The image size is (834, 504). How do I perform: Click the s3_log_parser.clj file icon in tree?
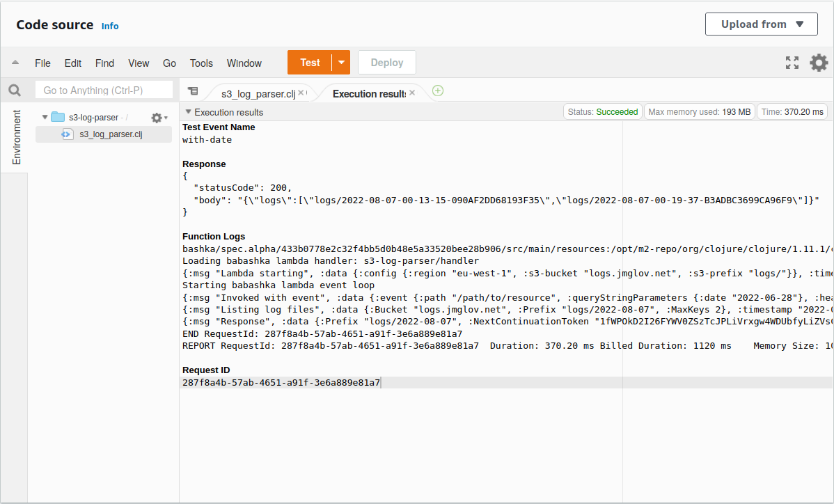point(67,134)
